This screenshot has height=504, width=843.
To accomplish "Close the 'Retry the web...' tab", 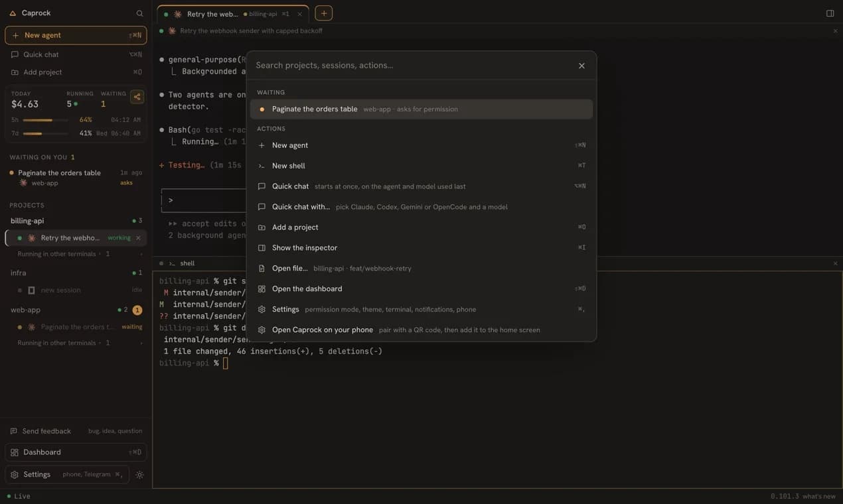I will [x=300, y=14].
